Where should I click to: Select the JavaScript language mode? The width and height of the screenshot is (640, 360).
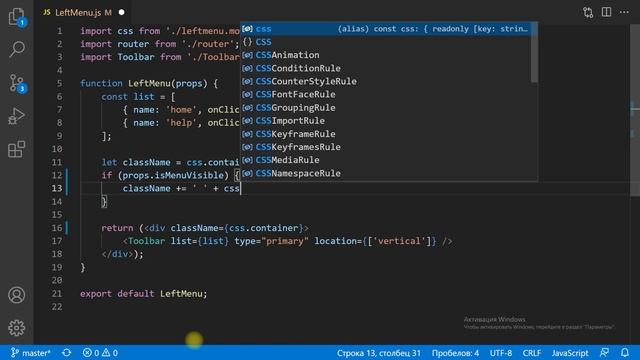coord(570,353)
